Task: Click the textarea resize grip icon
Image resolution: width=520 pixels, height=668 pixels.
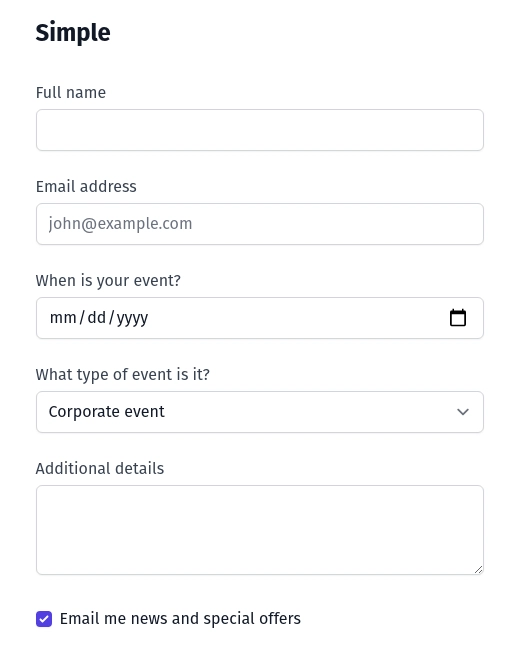Action: 478,570
